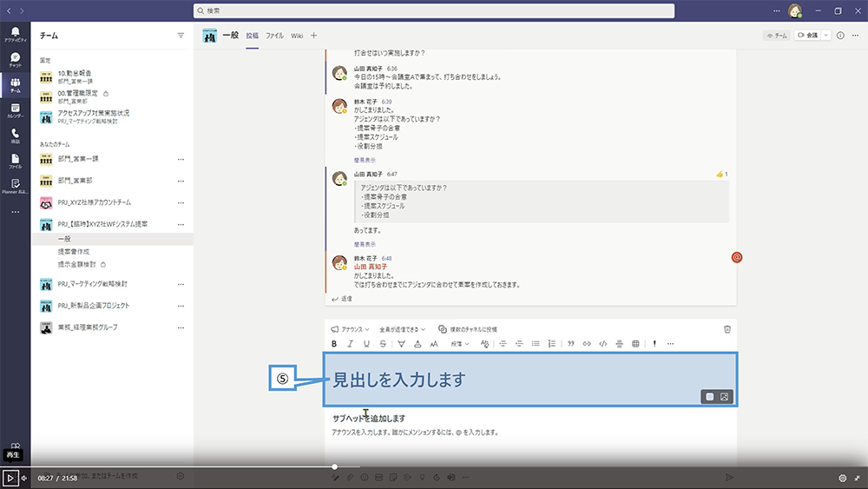
Task: Click the thumbs-up reaction count
Action: 722,174
